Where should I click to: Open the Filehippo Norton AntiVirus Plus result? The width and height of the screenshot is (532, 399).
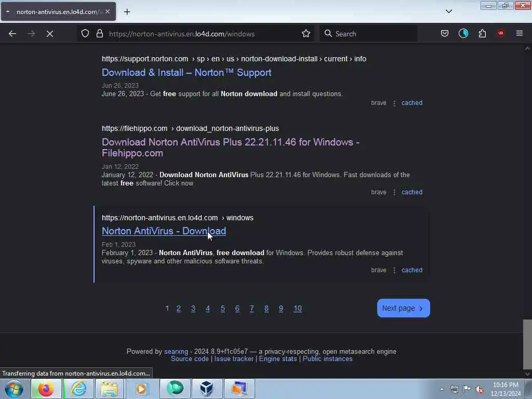click(231, 148)
